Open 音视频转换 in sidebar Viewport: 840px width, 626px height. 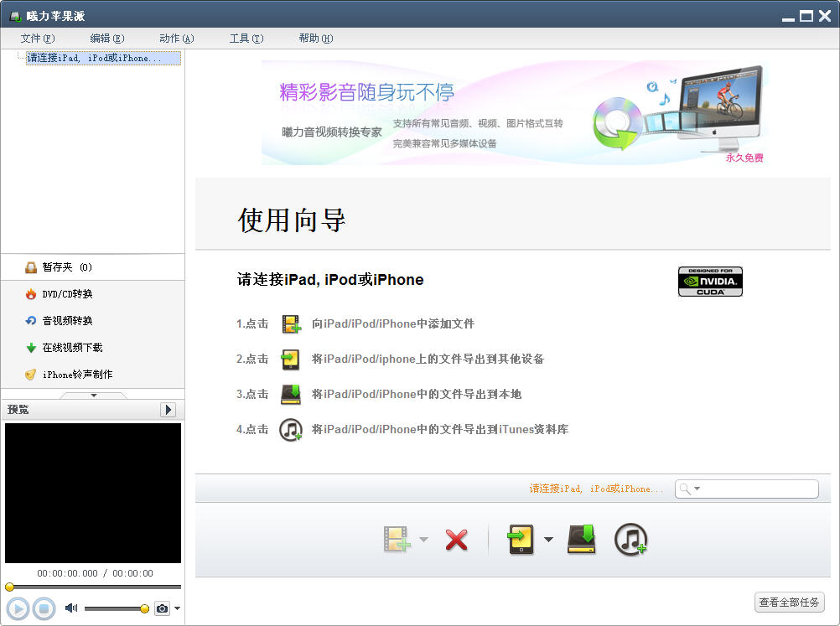click(93, 321)
